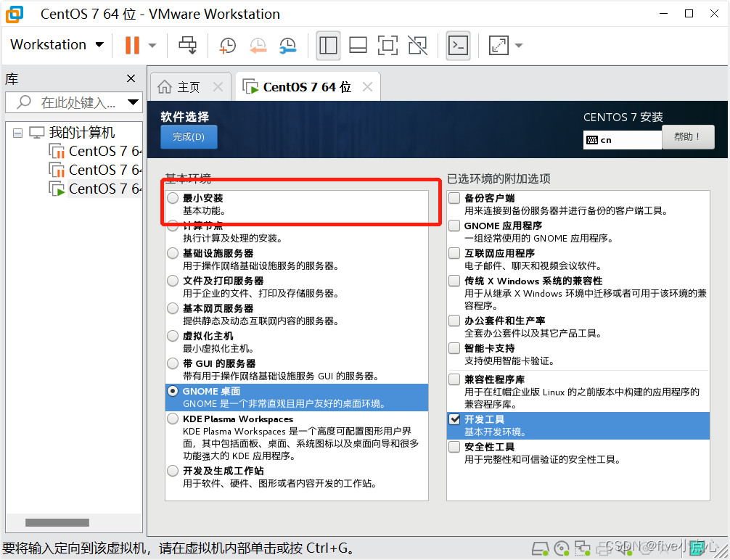Open the console view icon
The height and width of the screenshot is (560, 730).
[458, 45]
